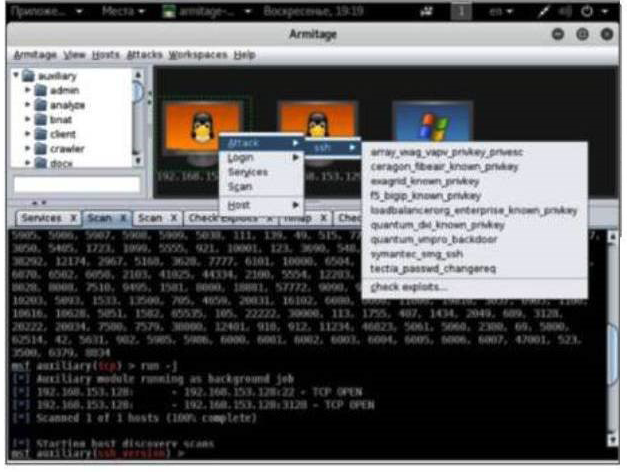The height and width of the screenshot is (472, 627).
Task: Click the power icon in top panel
Action: 587,11
